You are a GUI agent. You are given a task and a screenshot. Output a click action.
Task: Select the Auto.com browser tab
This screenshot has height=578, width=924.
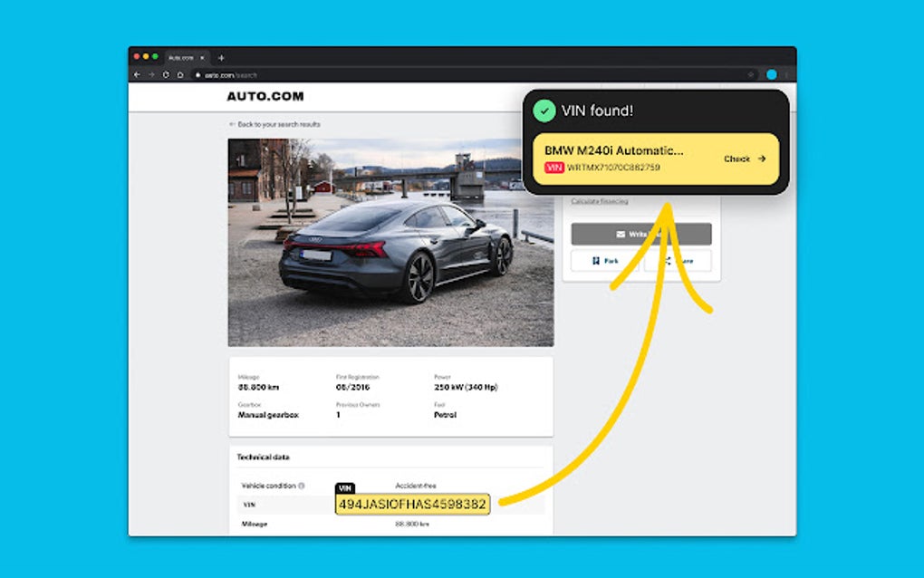(x=181, y=56)
